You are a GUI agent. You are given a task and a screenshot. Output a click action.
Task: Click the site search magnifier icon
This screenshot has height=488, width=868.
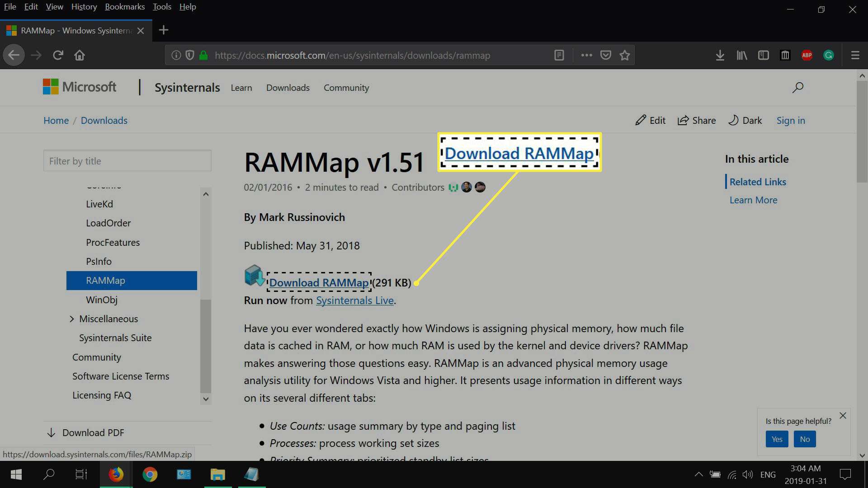pos(798,87)
